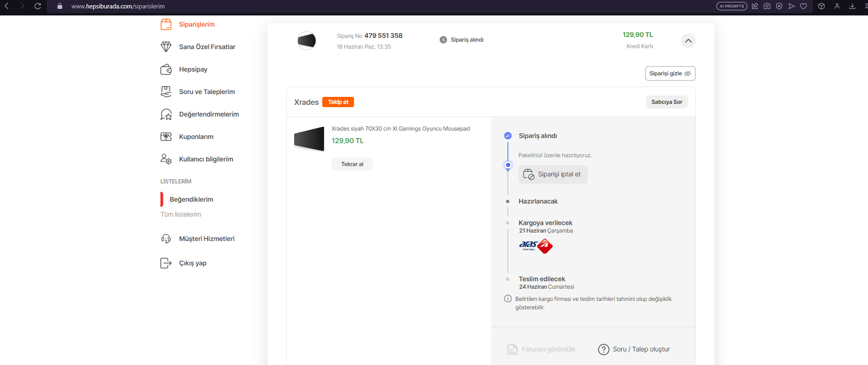The width and height of the screenshot is (868, 365).
Task: Collapse the order details with the chevron
Action: pos(688,41)
